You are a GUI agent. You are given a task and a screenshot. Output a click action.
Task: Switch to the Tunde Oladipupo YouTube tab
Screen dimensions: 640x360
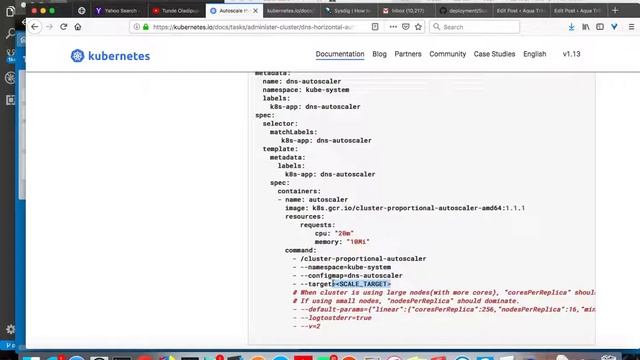[176, 11]
